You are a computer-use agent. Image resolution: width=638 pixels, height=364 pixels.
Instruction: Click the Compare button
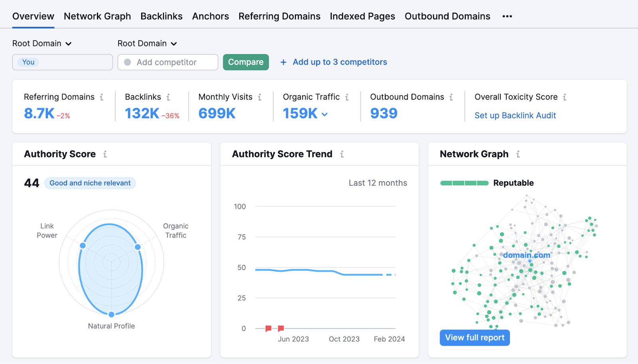click(246, 62)
